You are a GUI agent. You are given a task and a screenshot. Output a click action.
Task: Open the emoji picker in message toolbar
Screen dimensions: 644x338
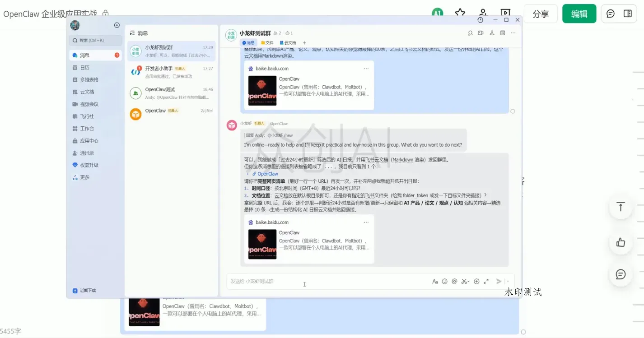pos(445,281)
